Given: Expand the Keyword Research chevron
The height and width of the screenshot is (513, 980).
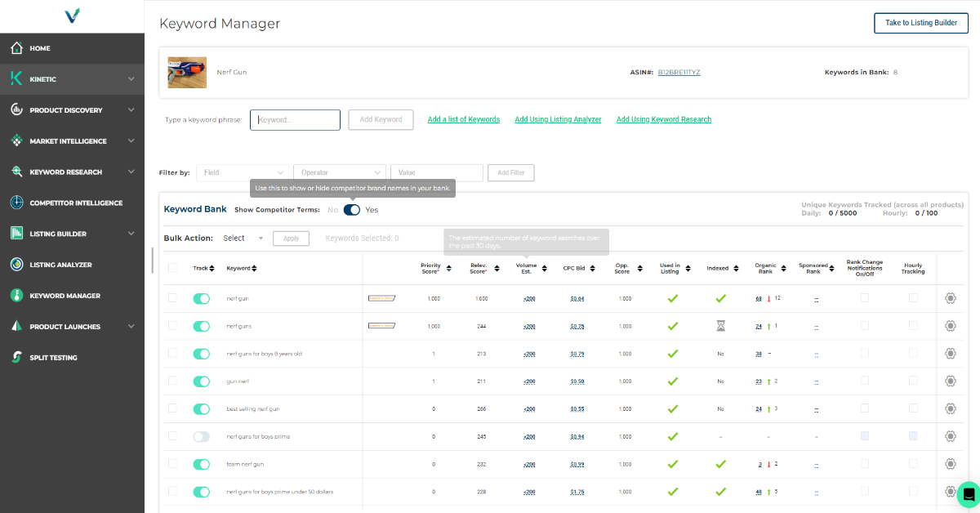Looking at the screenshot, I should click(x=131, y=172).
